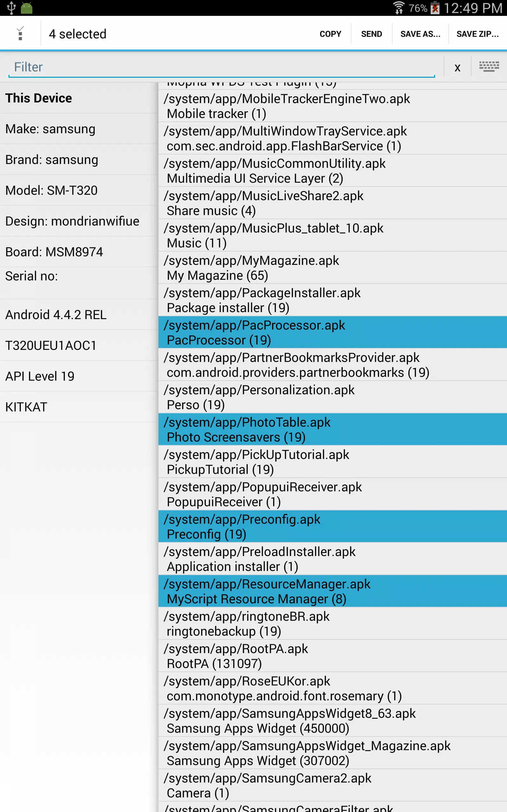Deselect the PhotoTable.apk entry

coord(333,429)
